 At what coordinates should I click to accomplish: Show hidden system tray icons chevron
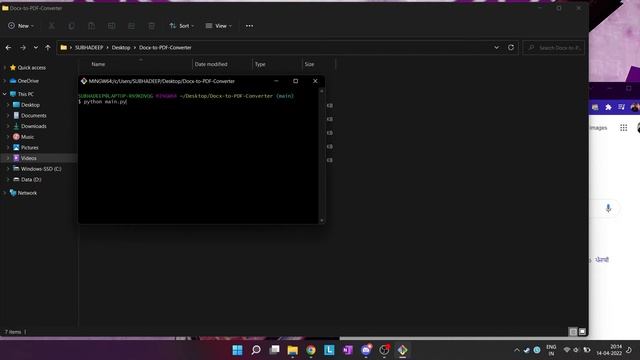tap(517, 350)
